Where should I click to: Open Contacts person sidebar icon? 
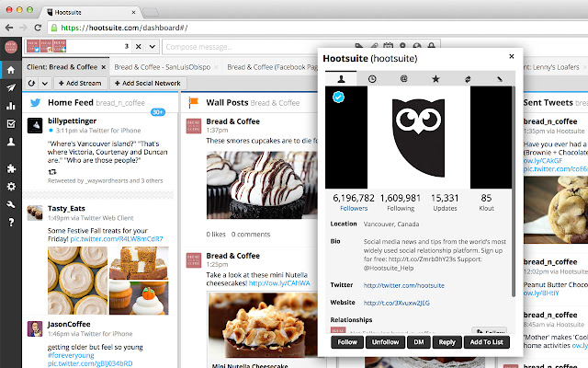click(x=11, y=142)
